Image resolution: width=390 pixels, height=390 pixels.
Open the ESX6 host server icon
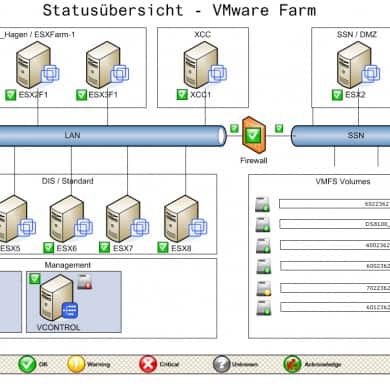tap(71, 219)
